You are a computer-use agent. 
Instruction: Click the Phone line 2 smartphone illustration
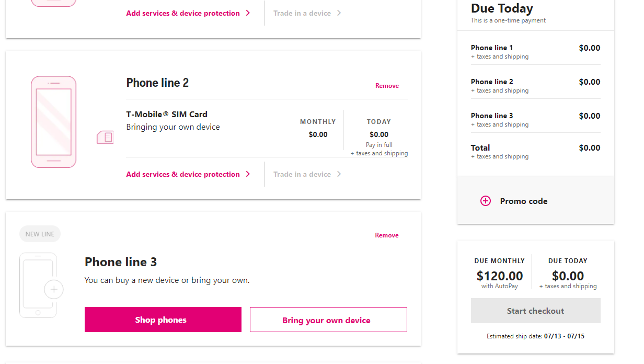pyautogui.click(x=53, y=122)
